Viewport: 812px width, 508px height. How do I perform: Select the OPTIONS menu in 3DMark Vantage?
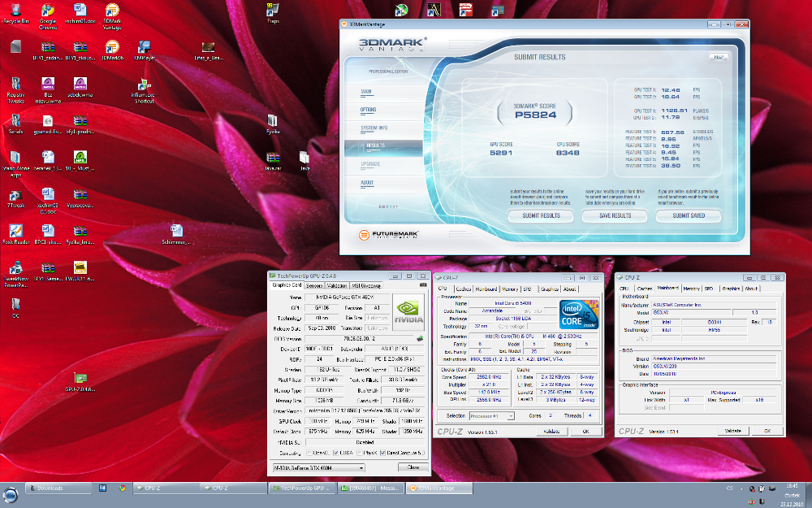click(x=368, y=110)
